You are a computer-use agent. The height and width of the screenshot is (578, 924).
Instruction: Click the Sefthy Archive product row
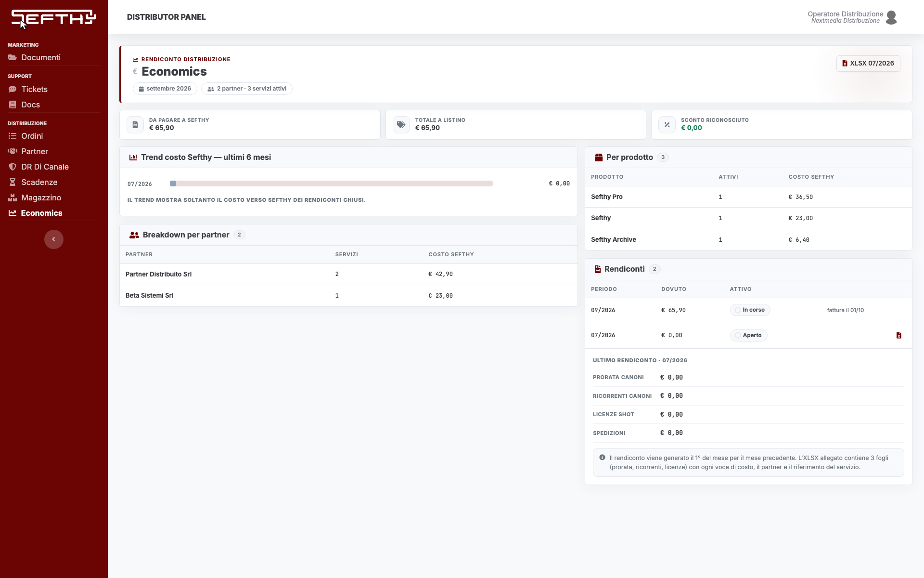click(748, 239)
